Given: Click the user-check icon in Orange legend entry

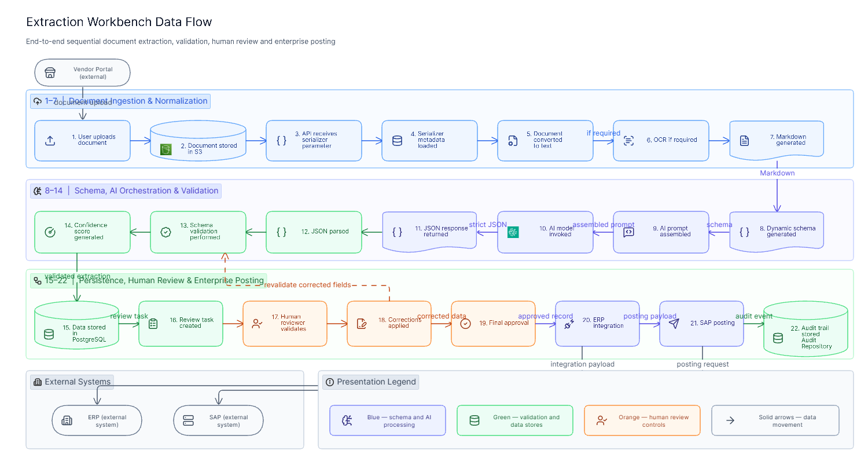Looking at the screenshot, I should click(602, 420).
